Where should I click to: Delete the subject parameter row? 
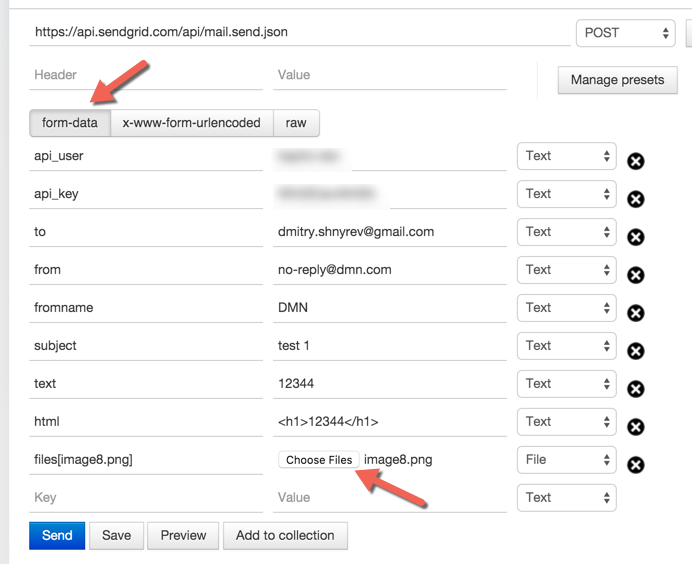pos(636,351)
